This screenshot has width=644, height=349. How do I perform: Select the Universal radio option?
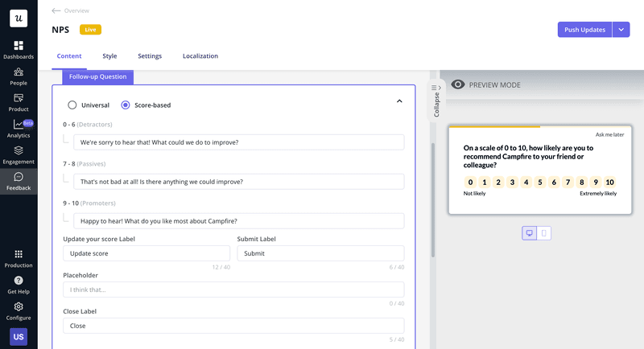tap(72, 105)
